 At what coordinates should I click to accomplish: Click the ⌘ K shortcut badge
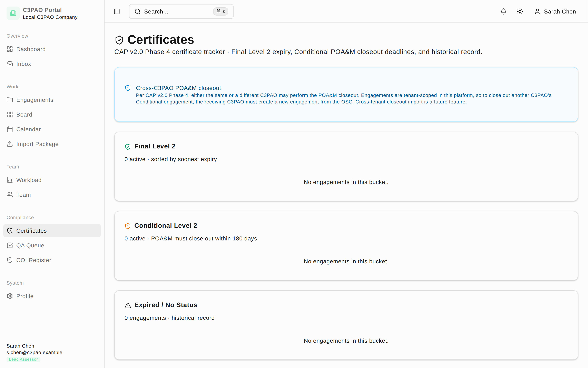[x=221, y=11]
